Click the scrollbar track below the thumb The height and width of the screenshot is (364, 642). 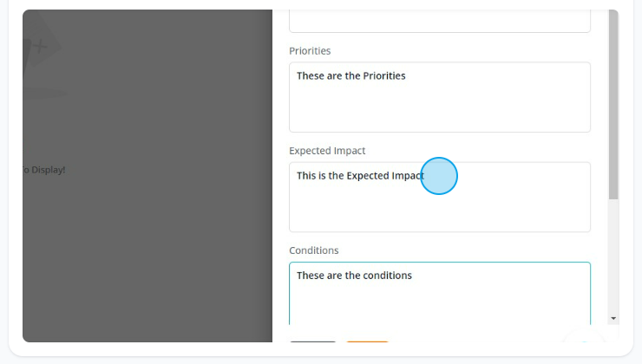[613, 257]
